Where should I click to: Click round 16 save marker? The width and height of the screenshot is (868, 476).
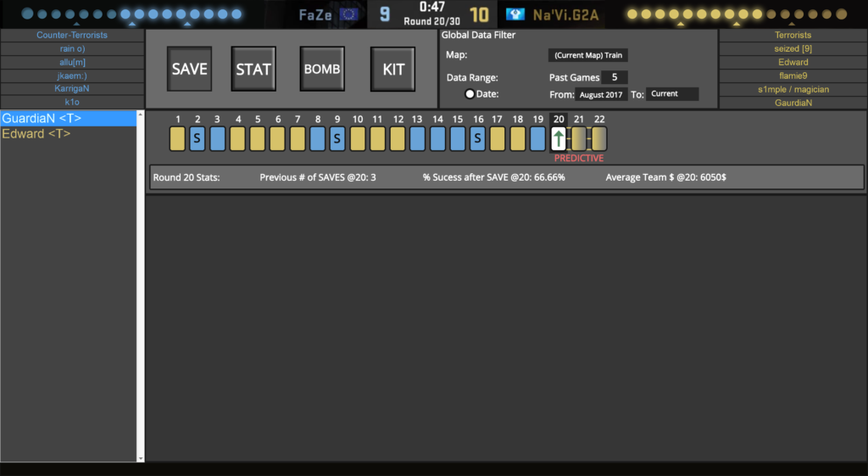pos(477,138)
